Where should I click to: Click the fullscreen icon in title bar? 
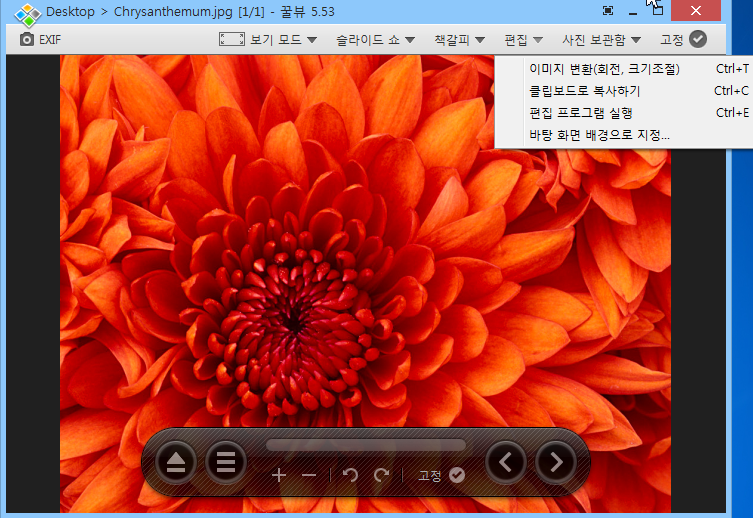(x=608, y=11)
